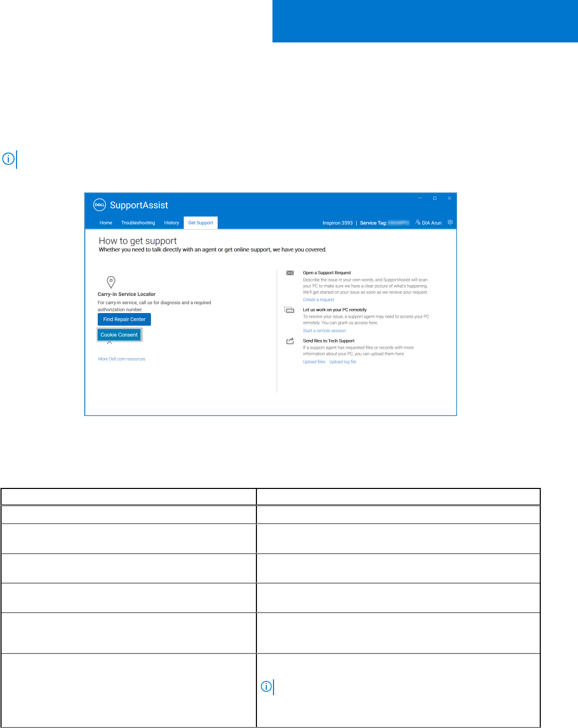The height and width of the screenshot is (728, 578).
Task: Go to the History tab
Action: (172, 223)
